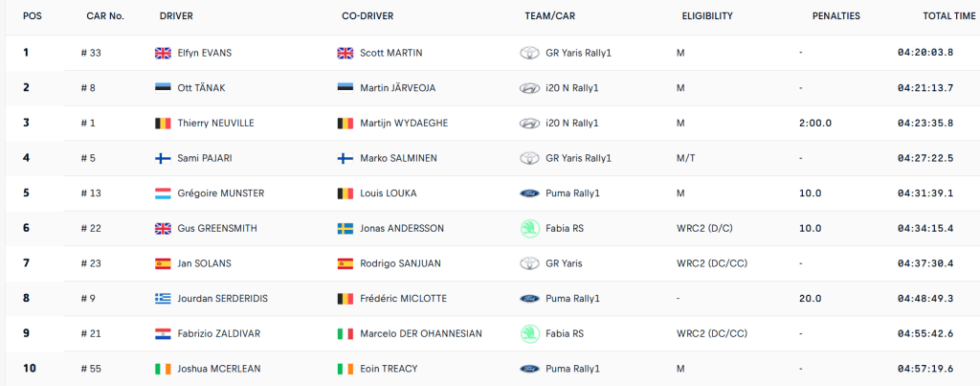This screenshot has width=980, height=386.
Task: Click the Finnish flag beside Sami Pajari
Action: [x=163, y=158]
